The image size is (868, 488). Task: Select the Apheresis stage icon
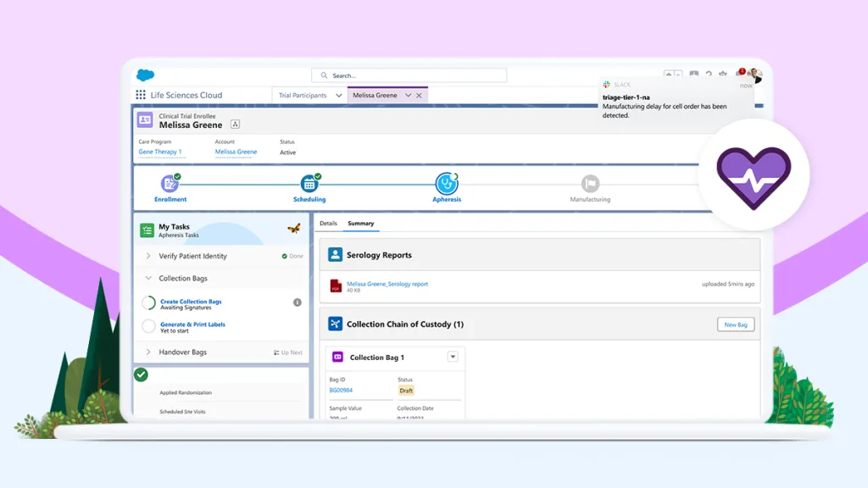[x=447, y=183]
